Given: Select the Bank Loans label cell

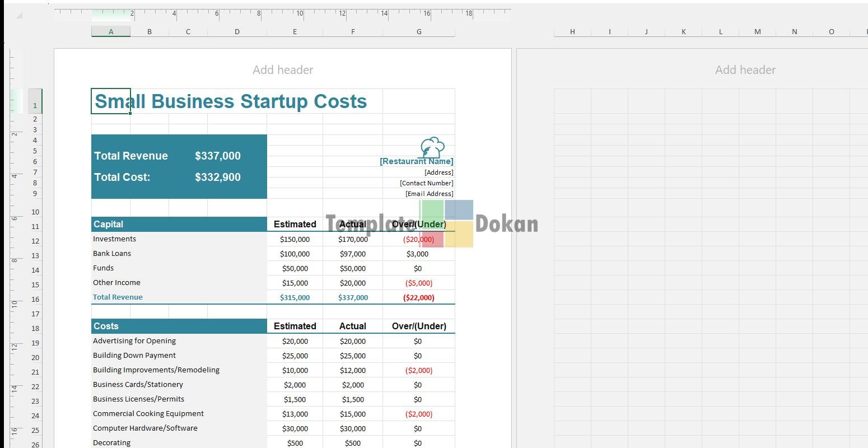Looking at the screenshot, I should coord(112,254).
